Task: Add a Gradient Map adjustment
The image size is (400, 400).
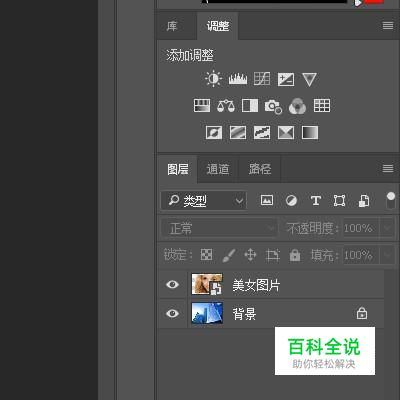Action: click(310, 133)
